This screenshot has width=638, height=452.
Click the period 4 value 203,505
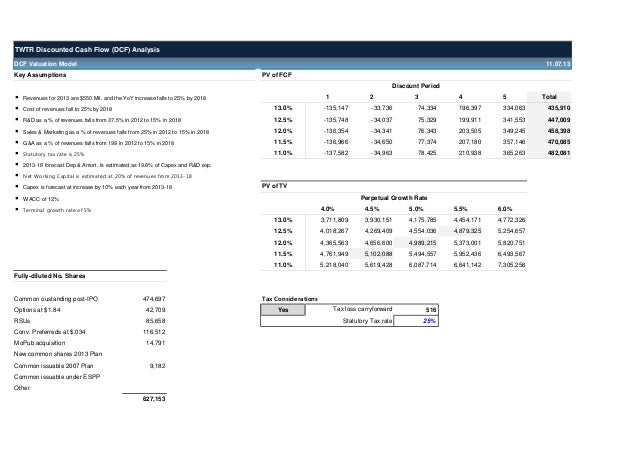[470, 131]
